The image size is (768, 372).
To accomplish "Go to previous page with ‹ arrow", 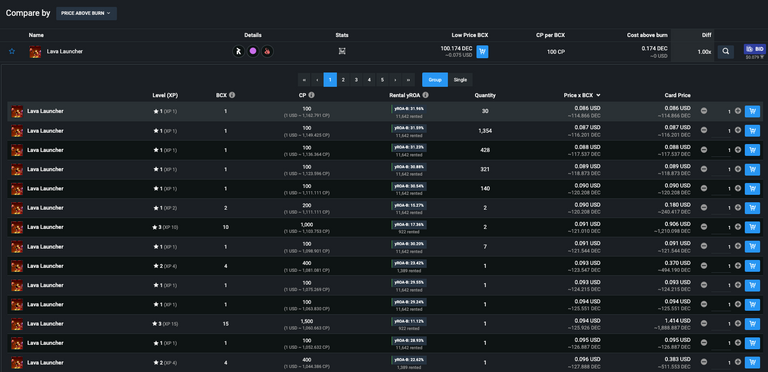I will click(x=317, y=80).
